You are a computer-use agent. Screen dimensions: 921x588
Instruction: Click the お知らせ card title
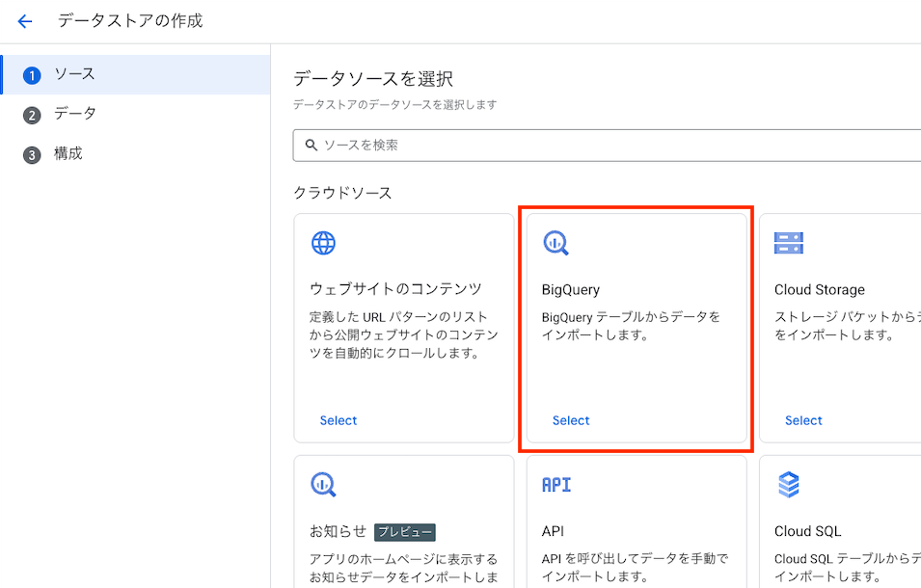(x=338, y=531)
